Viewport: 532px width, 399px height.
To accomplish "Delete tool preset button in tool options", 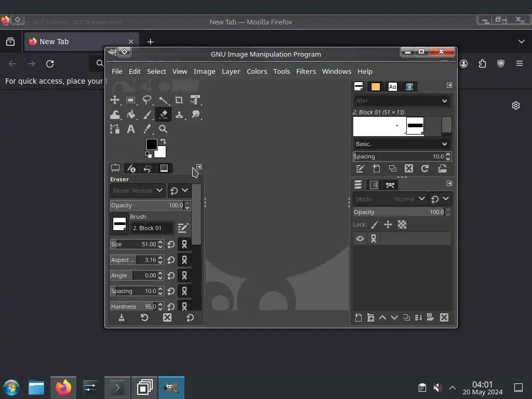I will tap(167, 317).
